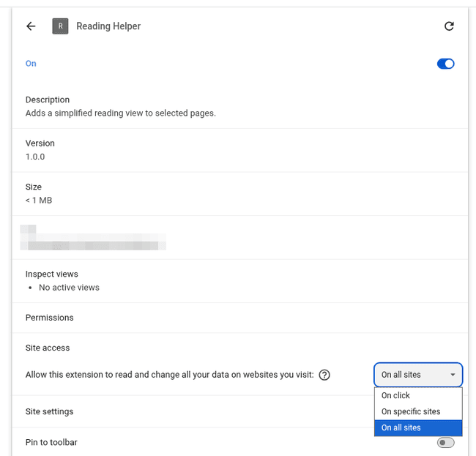Click the Version number 1.0.0
The width and height of the screenshot is (476, 456).
tap(35, 157)
